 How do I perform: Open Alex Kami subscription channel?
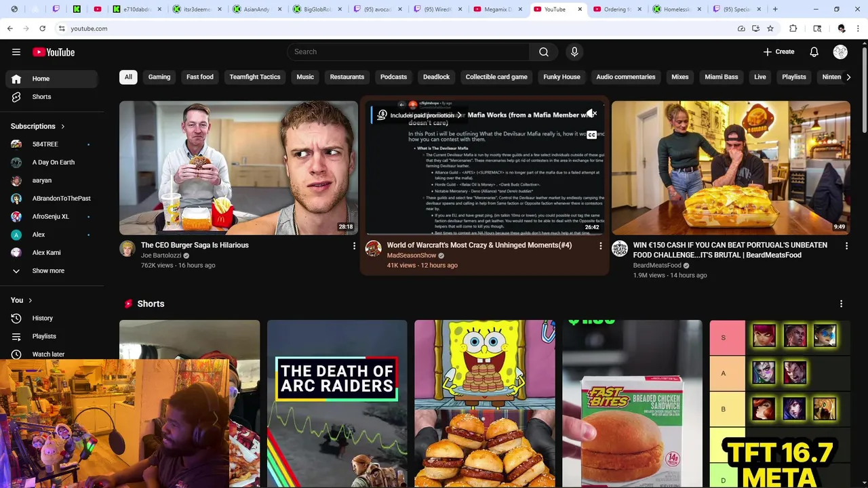pyautogui.click(x=53, y=253)
